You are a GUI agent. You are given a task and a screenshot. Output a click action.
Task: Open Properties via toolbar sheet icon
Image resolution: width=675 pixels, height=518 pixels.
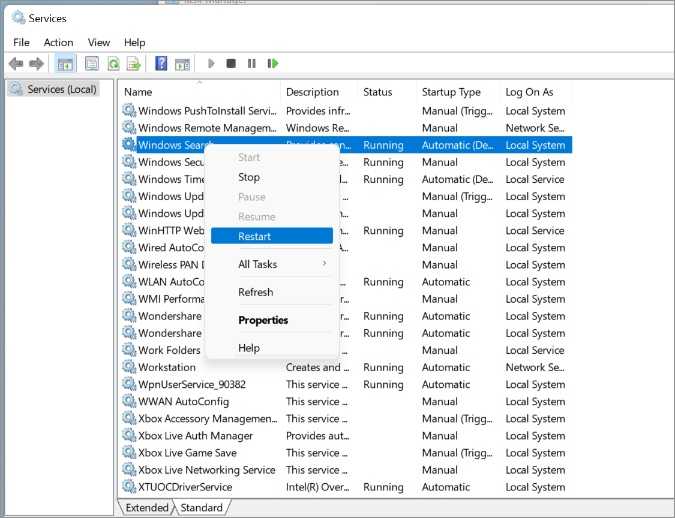tap(92, 64)
